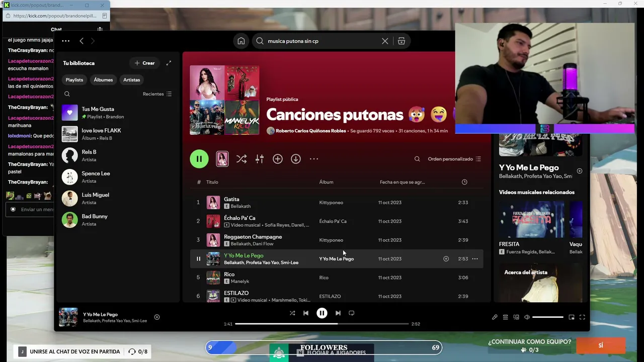644x362 pixels.
Task: Sort by the Álbum column header
Action: click(326, 182)
